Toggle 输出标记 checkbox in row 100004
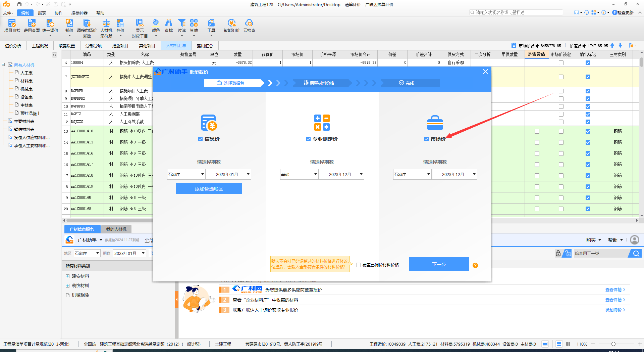This screenshot has width=644, height=352. tap(588, 63)
